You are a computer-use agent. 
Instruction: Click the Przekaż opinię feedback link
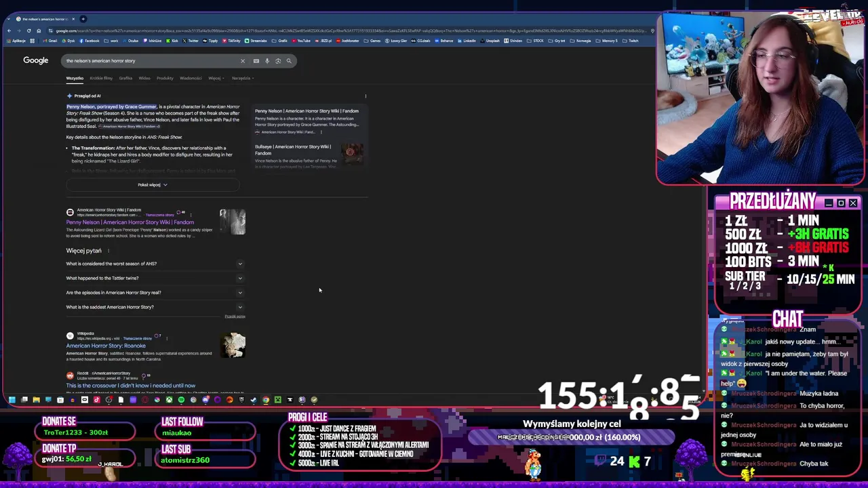(x=235, y=317)
